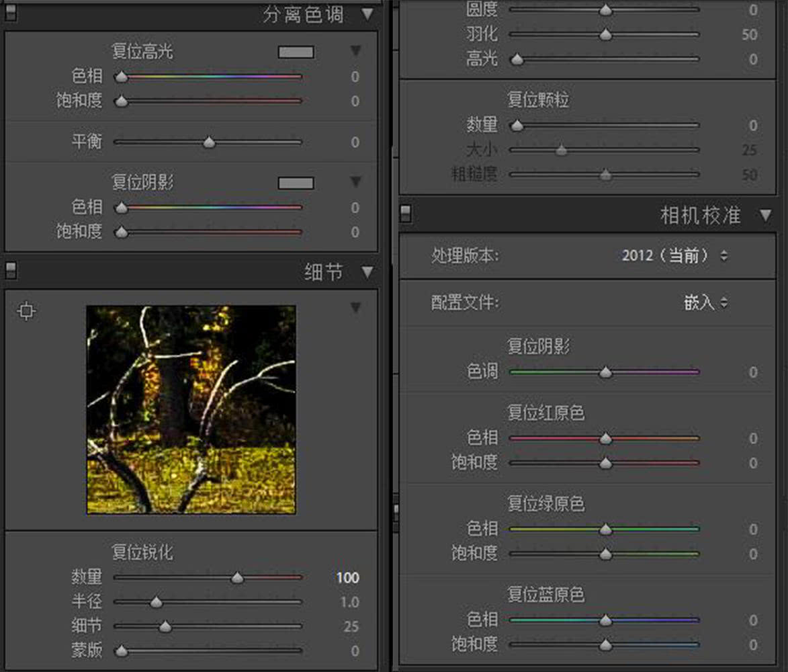Collapse the 细节 panel
Viewport: 788px width, 672px height.
[x=367, y=271]
